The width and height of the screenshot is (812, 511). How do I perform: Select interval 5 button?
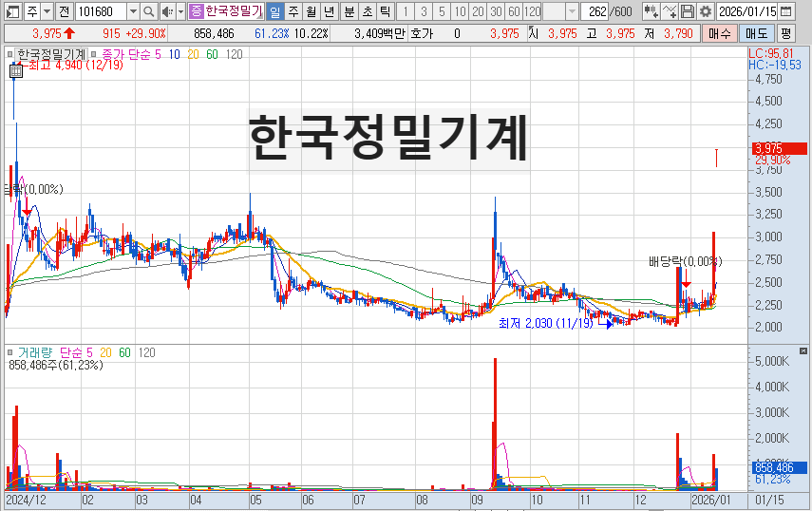click(442, 10)
